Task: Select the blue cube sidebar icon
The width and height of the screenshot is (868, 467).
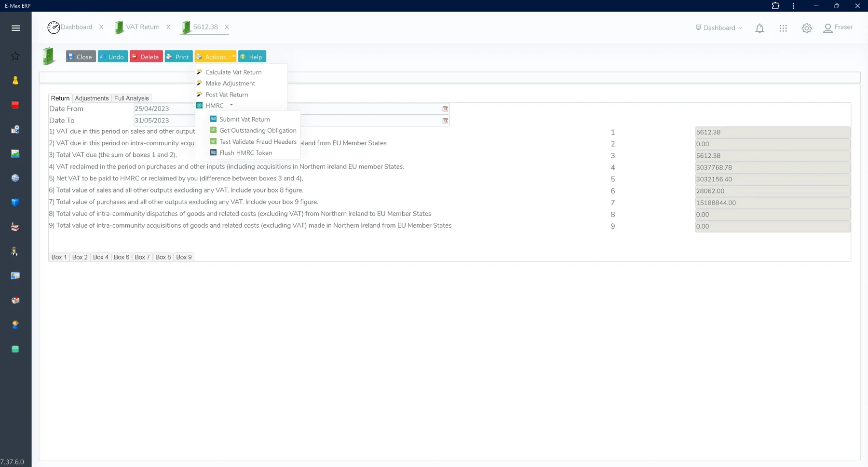Action: [x=15, y=203]
